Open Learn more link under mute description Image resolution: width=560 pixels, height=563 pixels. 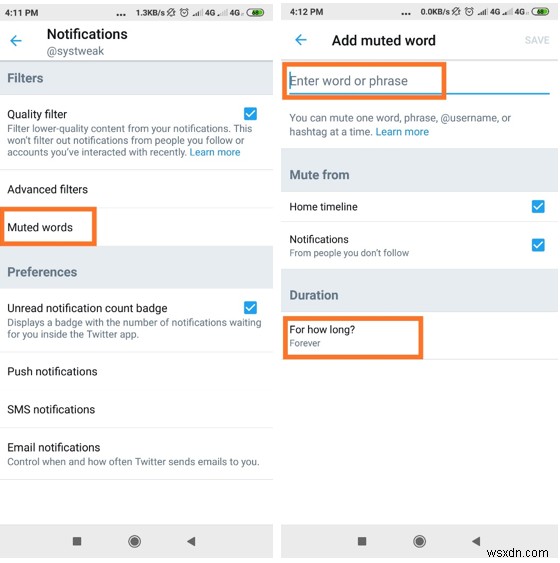[x=402, y=132]
